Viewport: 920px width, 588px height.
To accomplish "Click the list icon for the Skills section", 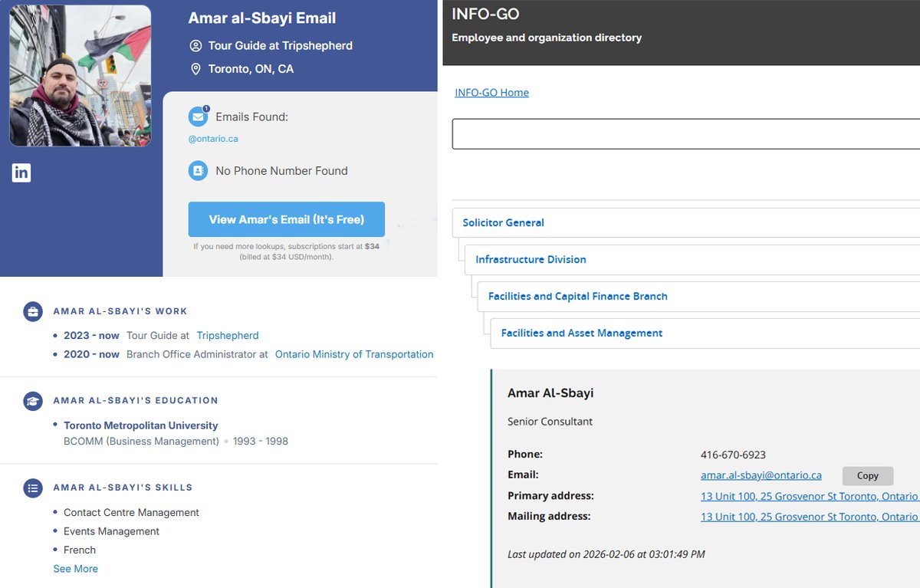I will tap(33, 488).
